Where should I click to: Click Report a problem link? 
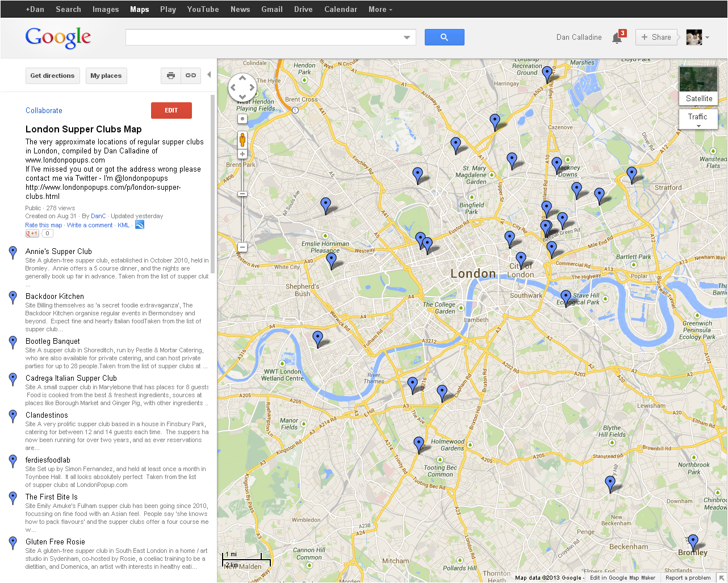688,578
